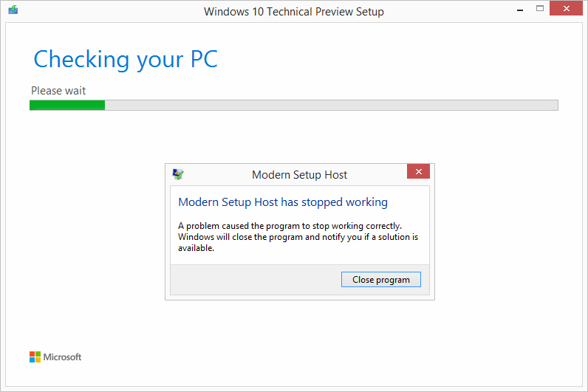Click the 'Please wait' label

(x=58, y=91)
